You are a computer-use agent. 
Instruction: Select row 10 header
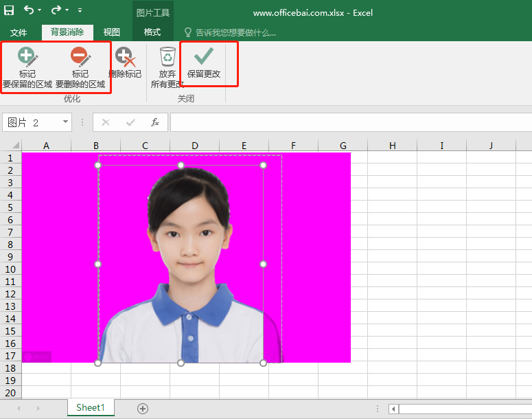(x=10, y=269)
